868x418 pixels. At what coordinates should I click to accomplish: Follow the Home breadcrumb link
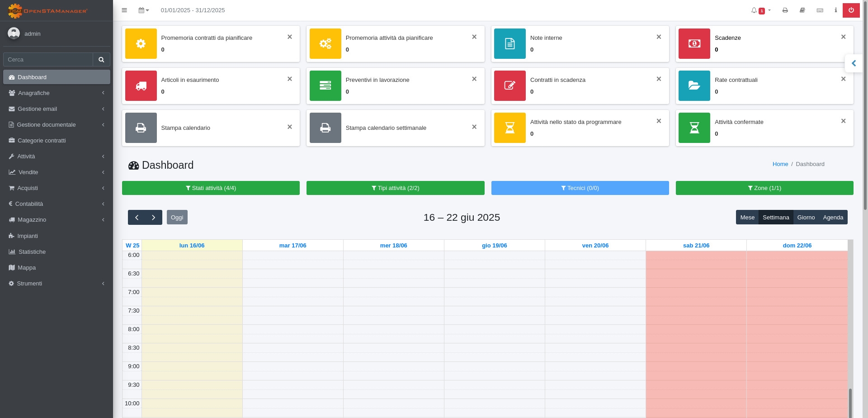(x=780, y=164)
